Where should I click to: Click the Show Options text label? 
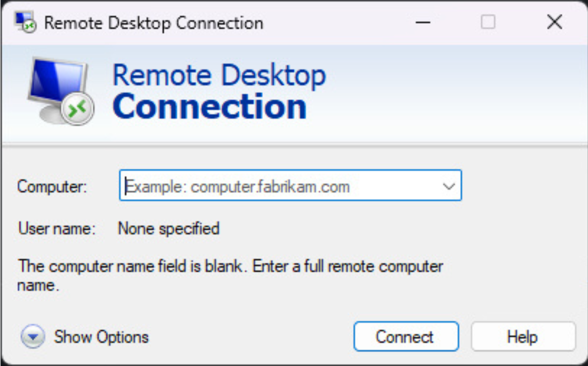pos(101,337)
